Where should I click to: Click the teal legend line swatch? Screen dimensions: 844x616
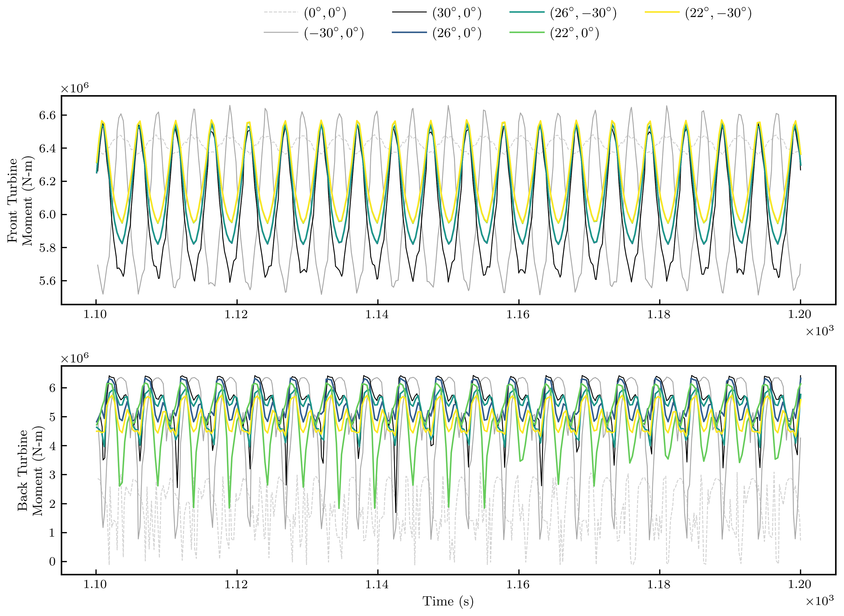[x=527, y=12]
